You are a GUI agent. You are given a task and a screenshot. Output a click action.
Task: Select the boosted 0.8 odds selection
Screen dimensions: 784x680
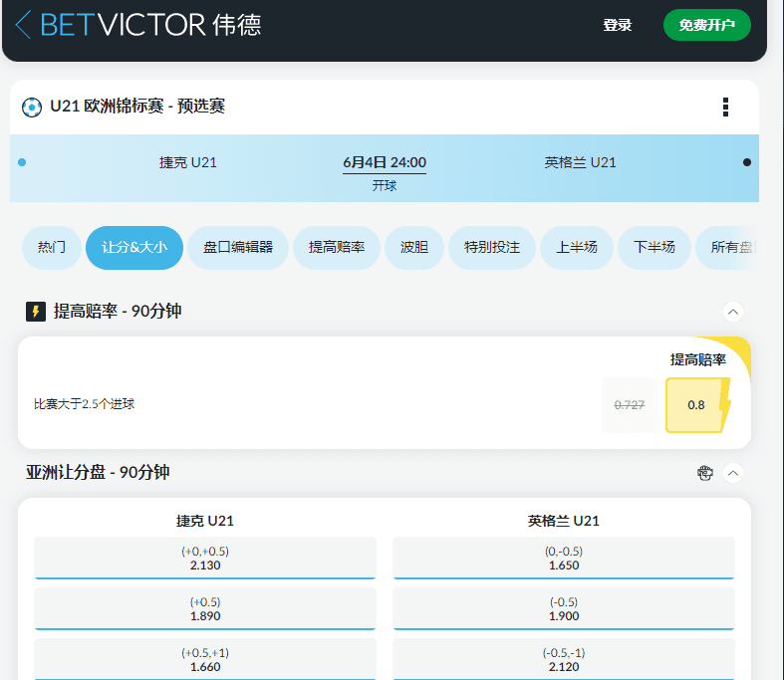pyautogui.click(x=696, y=405)
